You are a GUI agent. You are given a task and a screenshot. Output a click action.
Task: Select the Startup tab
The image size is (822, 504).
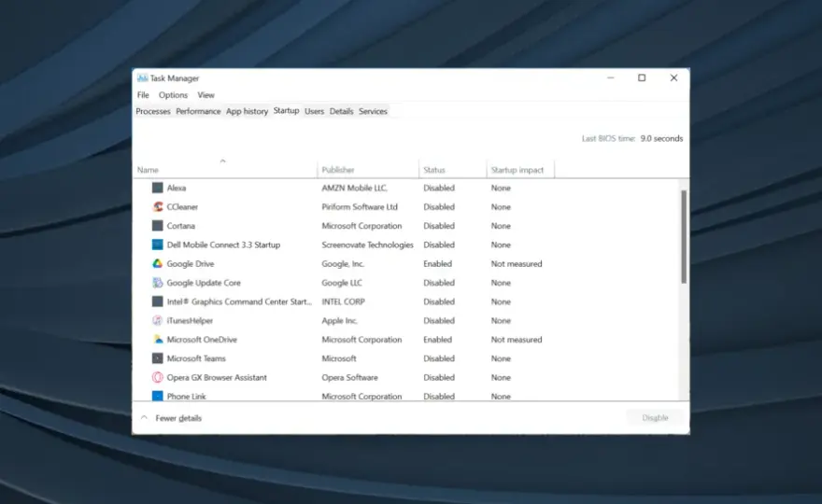(x=286, y=110)
